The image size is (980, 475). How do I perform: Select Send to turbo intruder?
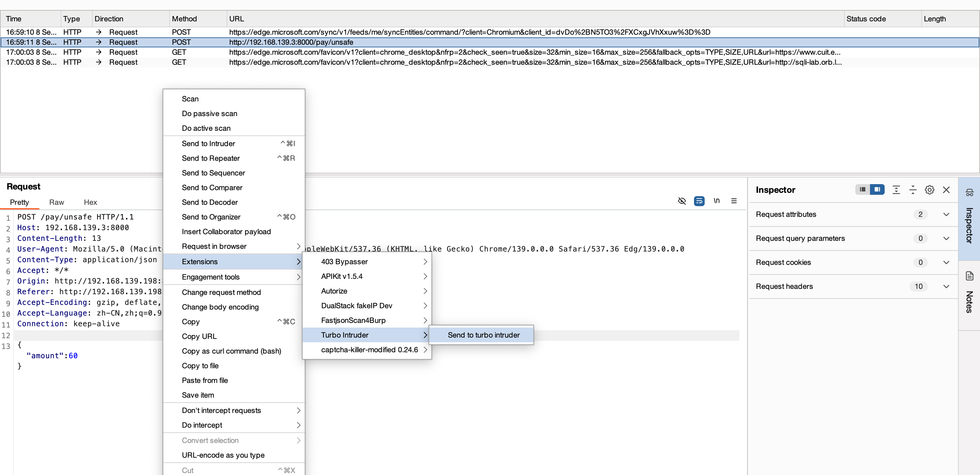coord(481,335)
